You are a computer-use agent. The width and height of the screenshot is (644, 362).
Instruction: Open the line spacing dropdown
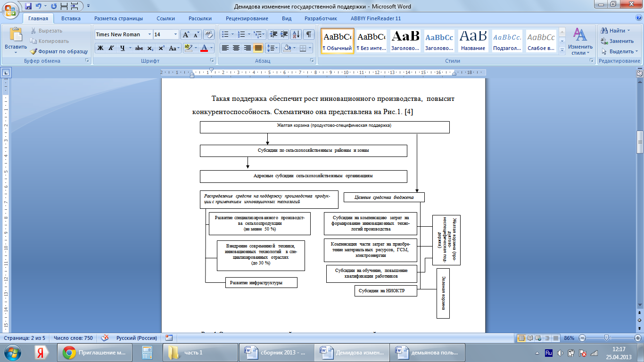click(x=272, y=48)
